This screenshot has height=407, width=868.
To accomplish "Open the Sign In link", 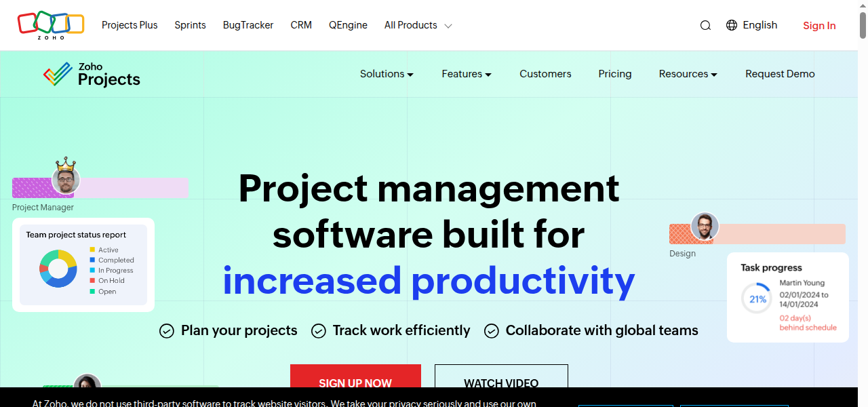I will pyautogui.click(x=819, y=25).
